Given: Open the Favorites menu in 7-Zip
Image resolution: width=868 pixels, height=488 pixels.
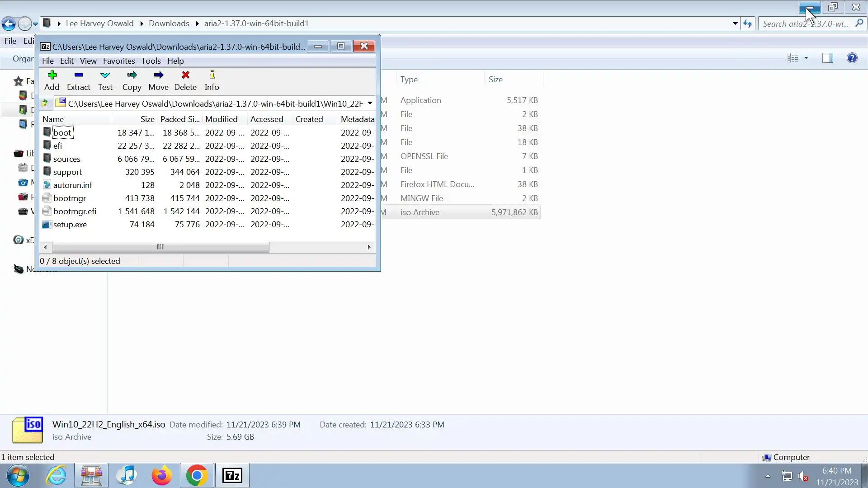Looking at the screenshot, I should coord(119,61).
